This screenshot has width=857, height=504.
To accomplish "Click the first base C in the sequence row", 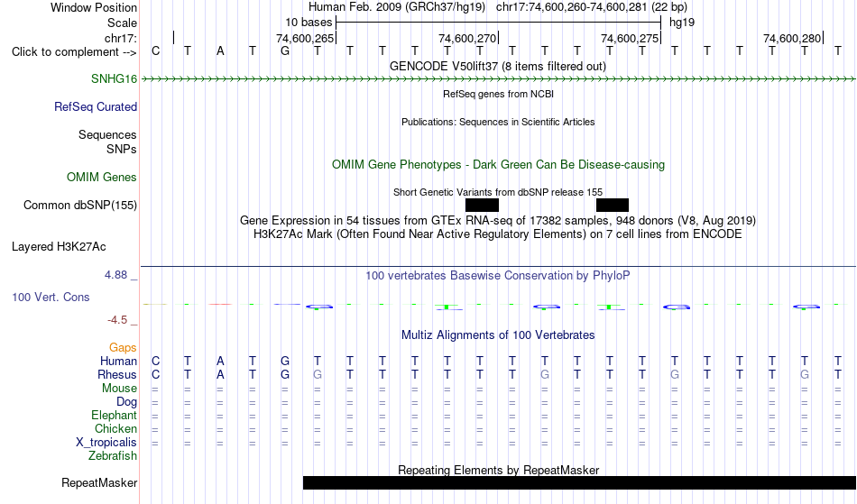I will pos(156,50).
